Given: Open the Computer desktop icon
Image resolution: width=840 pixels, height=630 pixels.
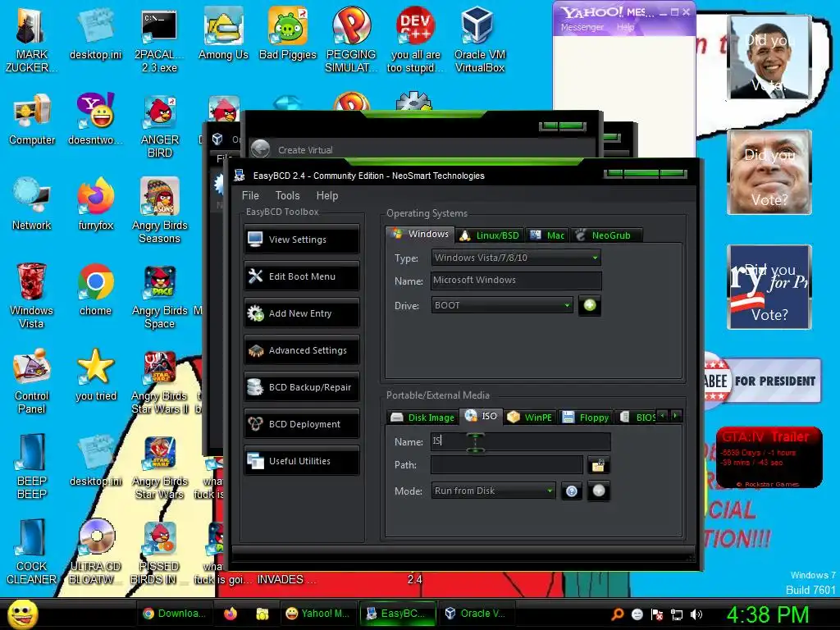Looking at the screenshot, I should point(32,119).
